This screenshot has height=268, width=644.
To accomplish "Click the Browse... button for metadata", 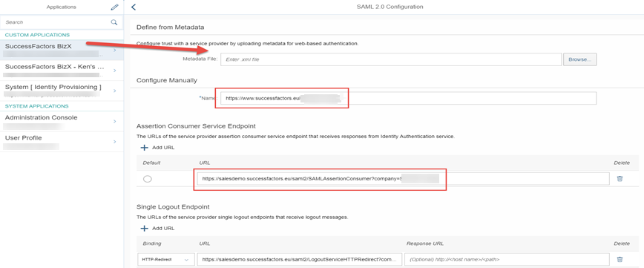I will pos(579,59).
